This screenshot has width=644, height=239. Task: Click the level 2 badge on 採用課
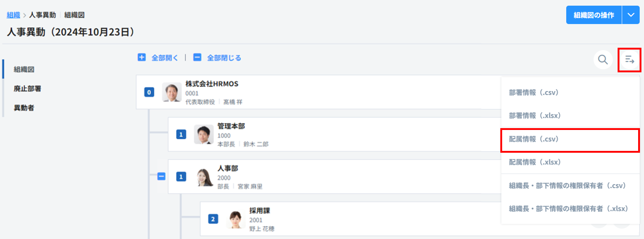[x=213, y=219]
